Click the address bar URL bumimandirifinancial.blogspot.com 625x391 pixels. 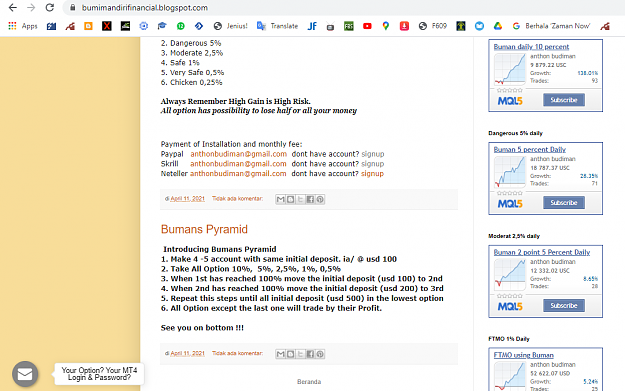coord(145,8)
